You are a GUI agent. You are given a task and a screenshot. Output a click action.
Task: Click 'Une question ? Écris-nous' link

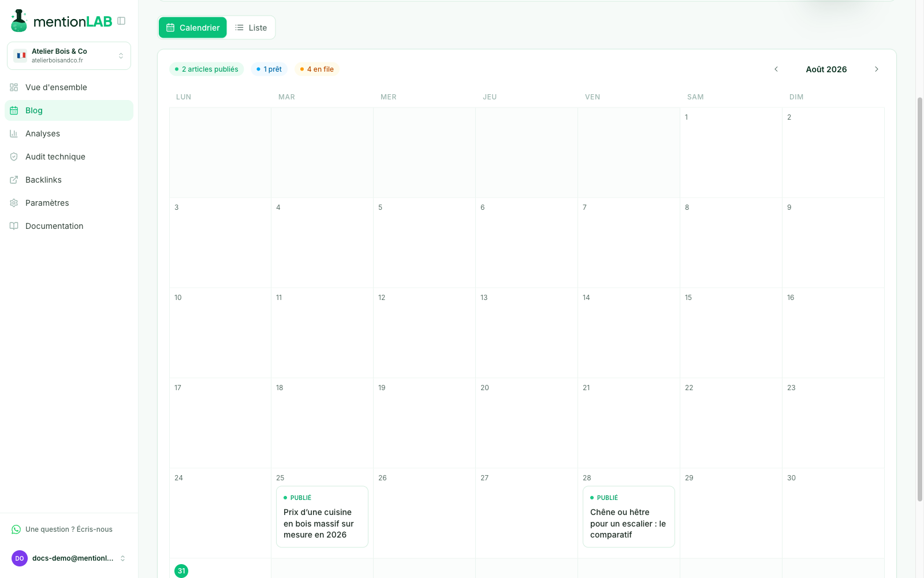[69, 529]
